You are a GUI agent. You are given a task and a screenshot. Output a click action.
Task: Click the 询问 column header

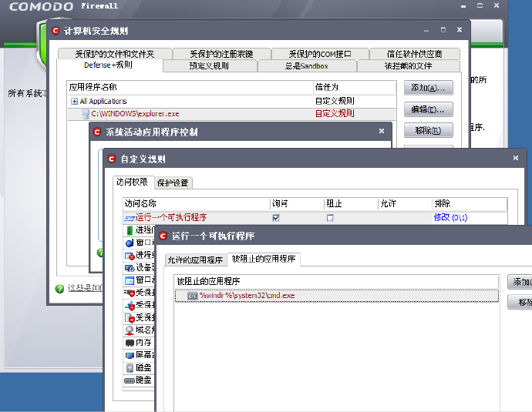[x=297, y=203]
